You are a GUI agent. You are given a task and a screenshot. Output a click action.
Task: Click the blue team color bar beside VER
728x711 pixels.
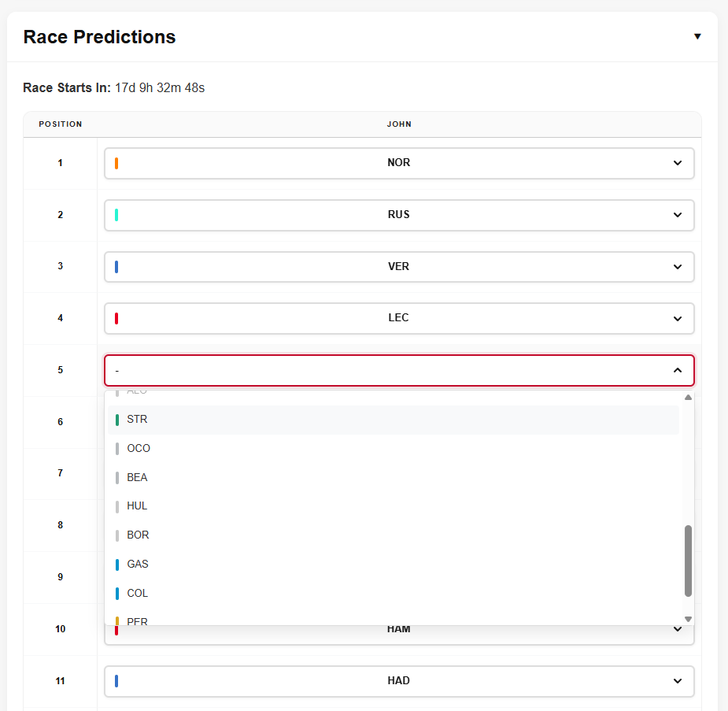[117, 266]
